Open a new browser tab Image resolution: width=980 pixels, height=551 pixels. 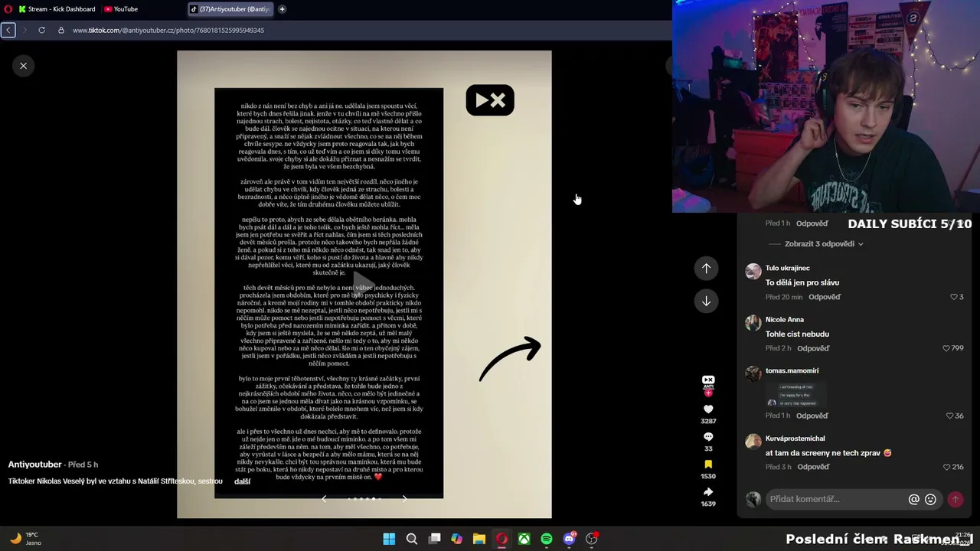pyautogui.click(x=282, y=9)
